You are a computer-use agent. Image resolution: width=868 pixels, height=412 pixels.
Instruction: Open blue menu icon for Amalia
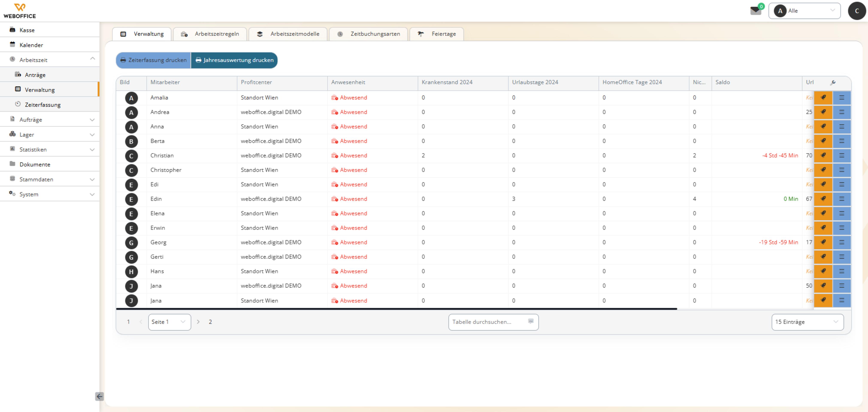tap(841, 98)
